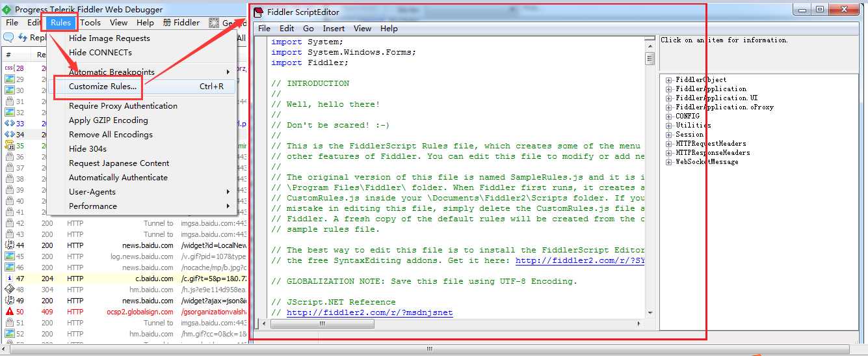Toggle Hide CONNECTs rule
The width and height of the screenshot is (868, 356).
click(x=100, y=53)
